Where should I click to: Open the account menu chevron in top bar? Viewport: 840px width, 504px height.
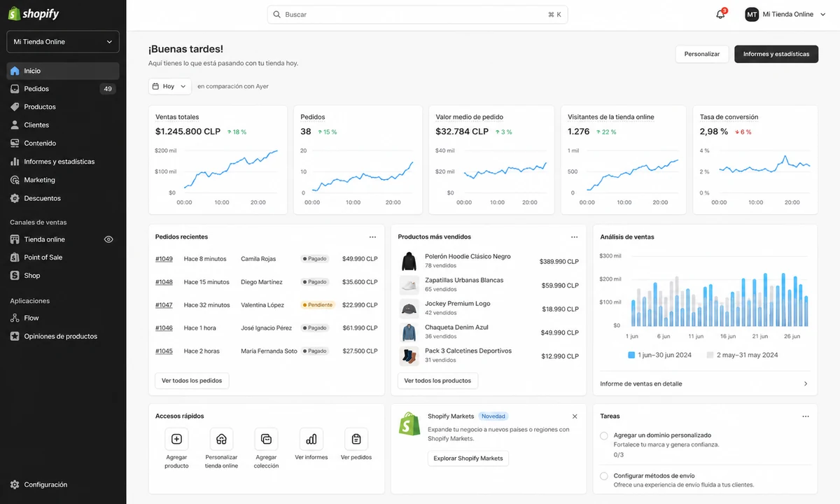822,15
